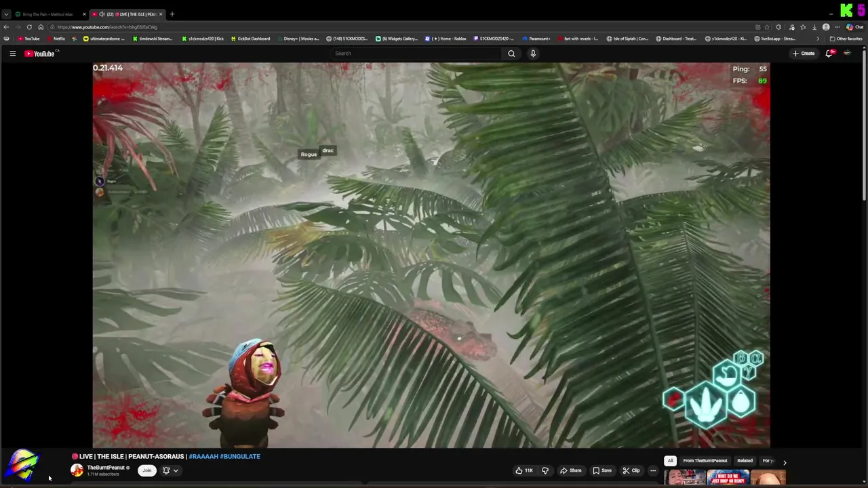Click the YouTube search magnifier button
This screenshot has width=868, height=488.
511,54
